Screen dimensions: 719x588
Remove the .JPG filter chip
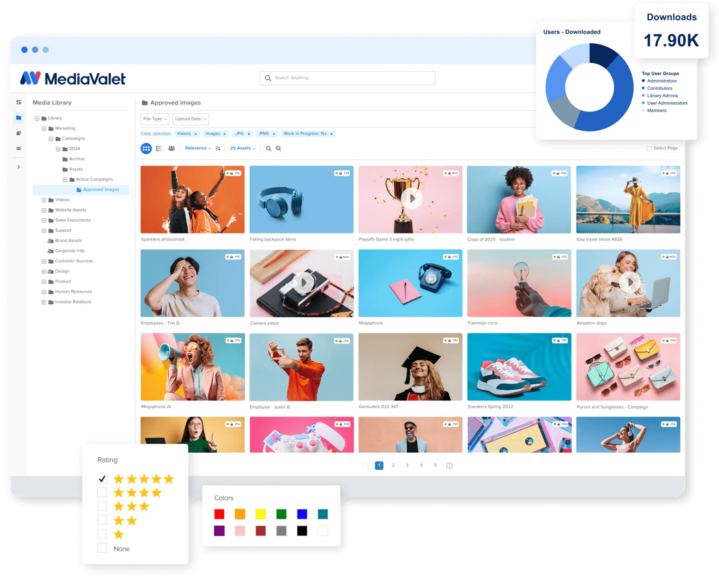[x=249, y=134]
